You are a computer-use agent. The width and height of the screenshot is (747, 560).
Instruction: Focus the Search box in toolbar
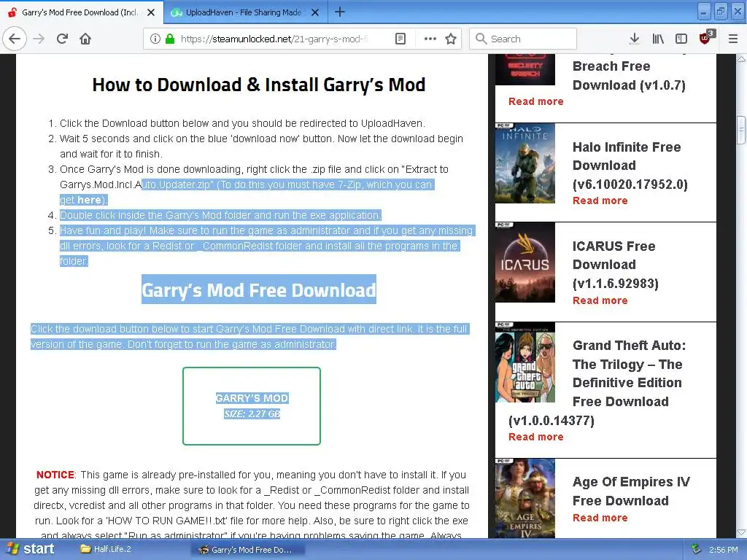tap(523, 39)
